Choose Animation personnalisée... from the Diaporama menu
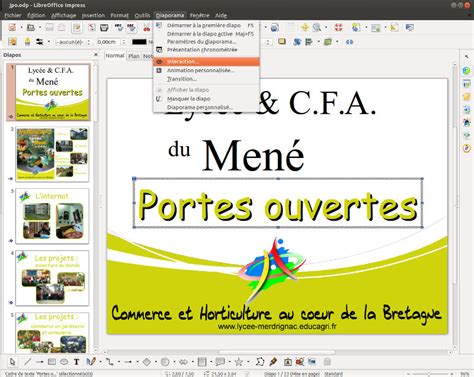 coord(206,70)
